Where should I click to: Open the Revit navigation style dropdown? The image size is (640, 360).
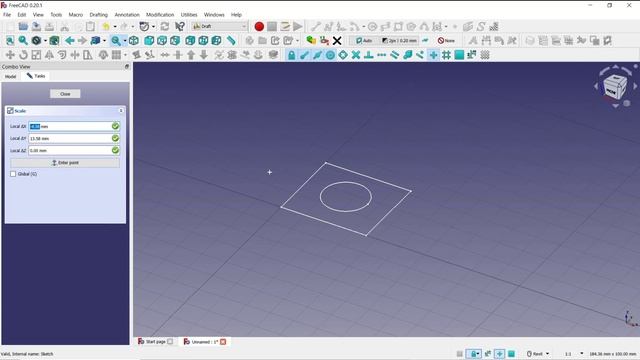(538, 354)
